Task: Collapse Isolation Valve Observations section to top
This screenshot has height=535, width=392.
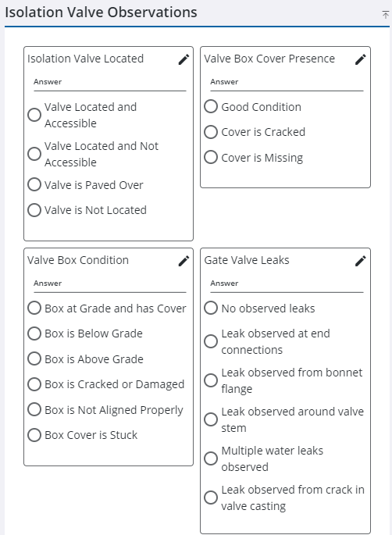Action: 385,15
